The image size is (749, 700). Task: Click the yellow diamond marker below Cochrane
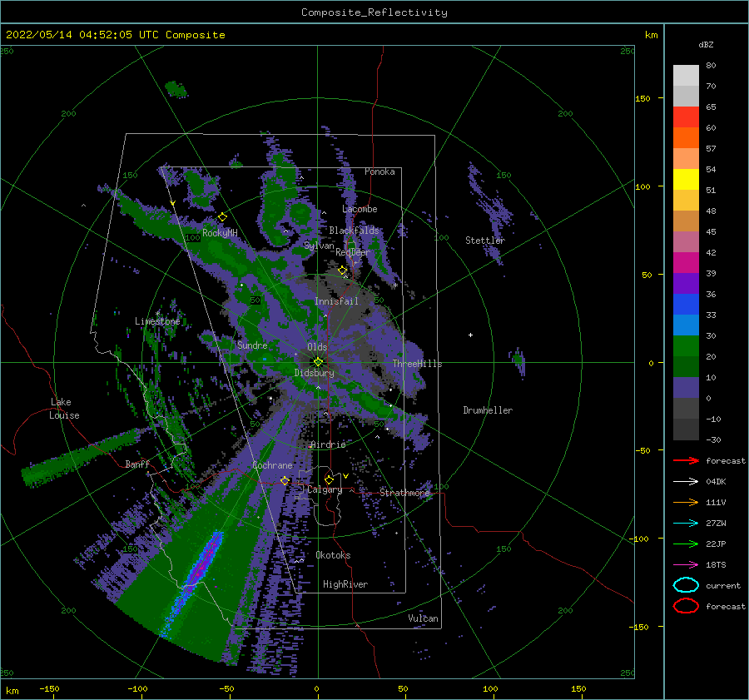pyautogui.click(x=285, y=480)
